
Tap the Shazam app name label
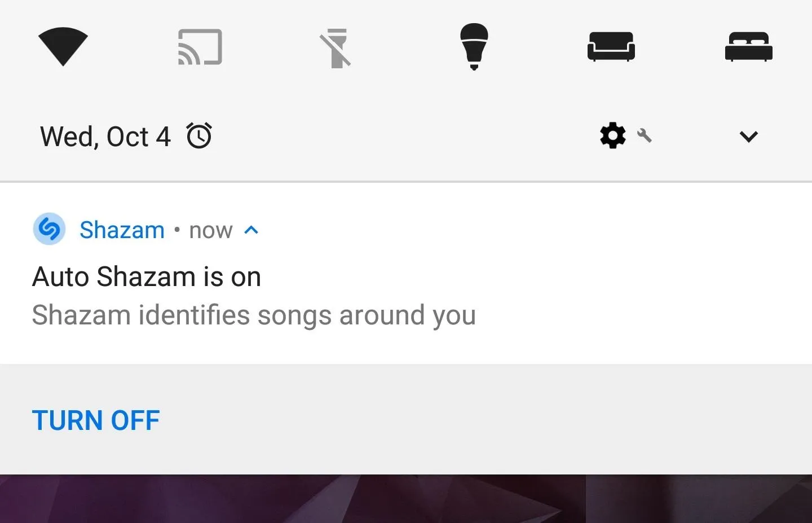[122, 230]
